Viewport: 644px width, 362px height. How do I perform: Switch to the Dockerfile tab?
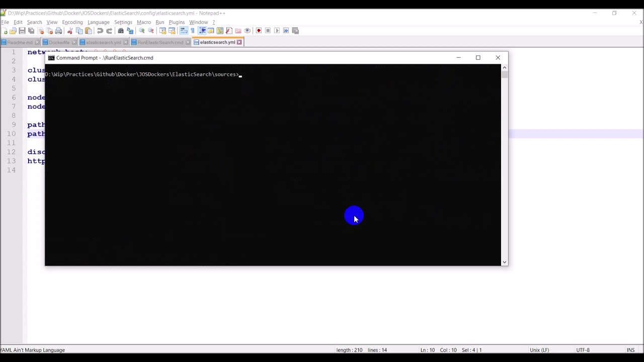pyautogui.click(x=58, y=42)
